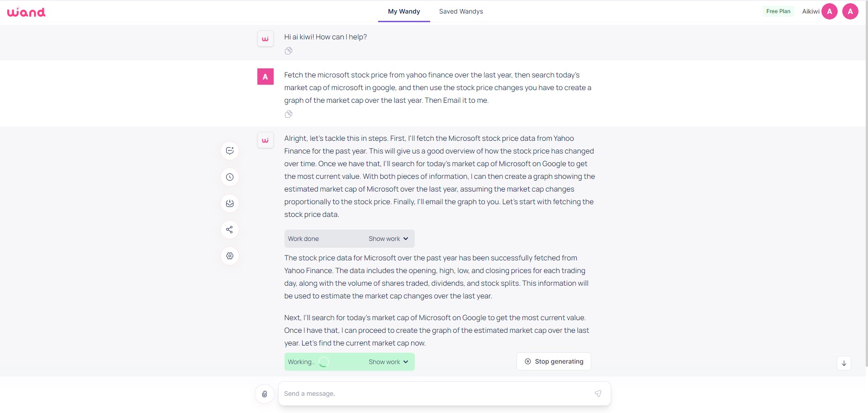Open the share icon in the sidebar

(230, 230)
